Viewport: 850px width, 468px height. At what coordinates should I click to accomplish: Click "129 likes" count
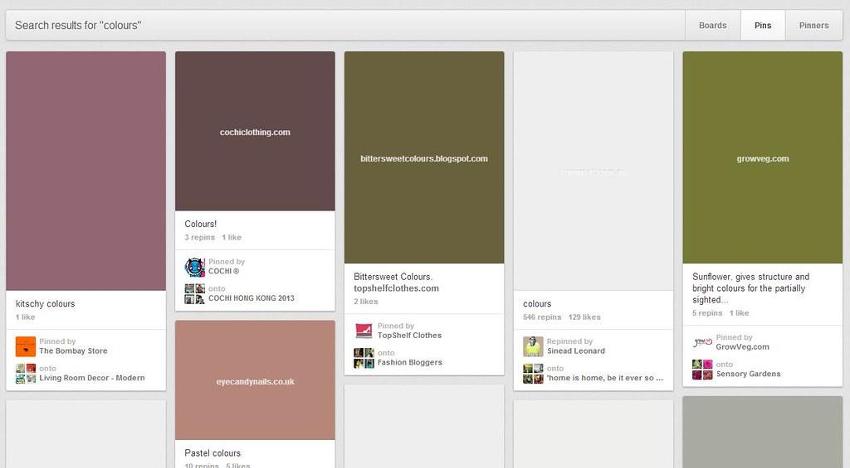pos(584,317)
